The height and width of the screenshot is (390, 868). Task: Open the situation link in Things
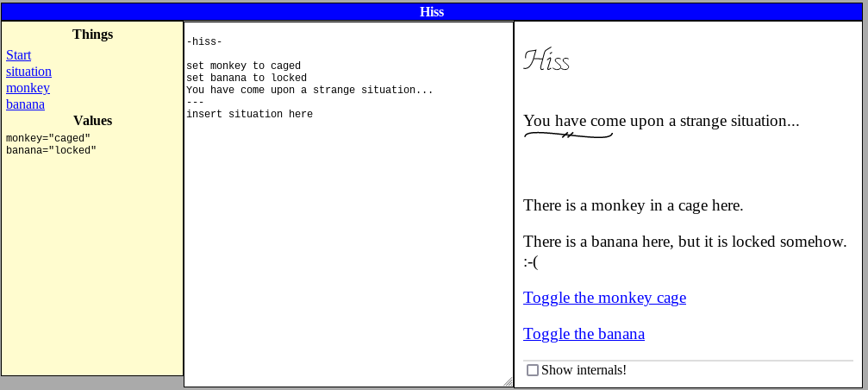(28, 72)
